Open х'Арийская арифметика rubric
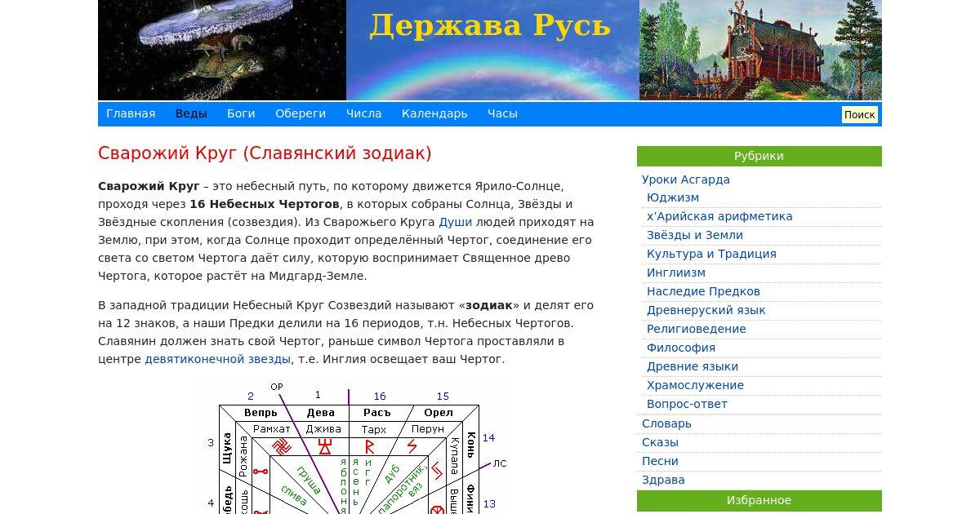Image resolution: width=980 pixels, height=514 pixels. pos(719,216)
